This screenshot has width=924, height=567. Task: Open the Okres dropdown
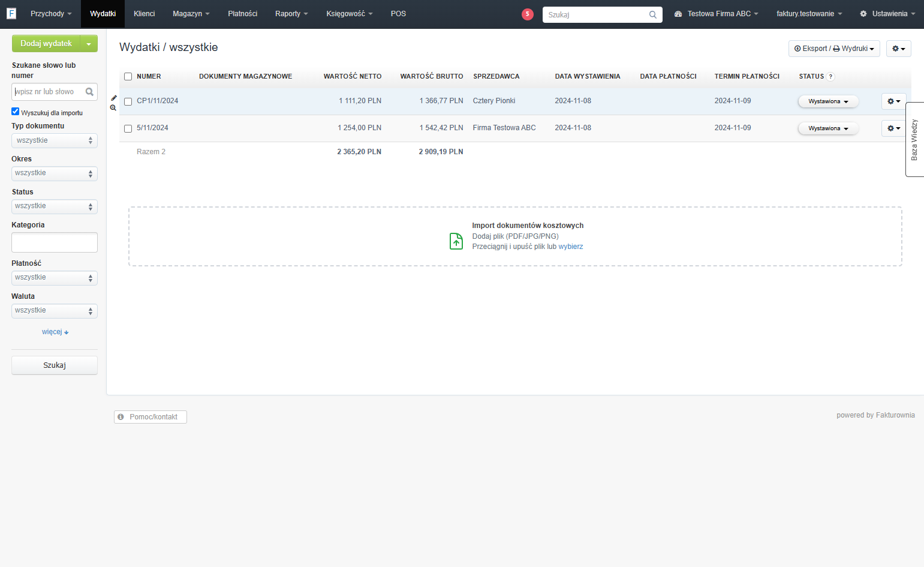[x=55, y=173]
